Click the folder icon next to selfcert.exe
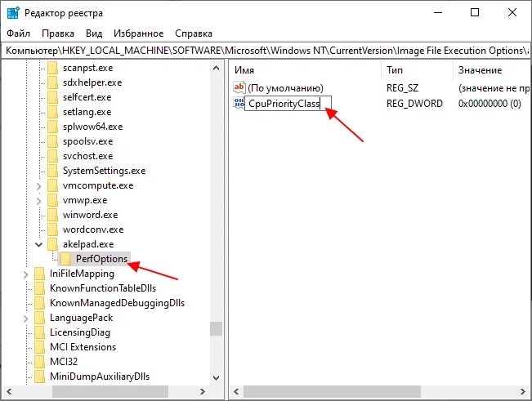This screenshot has height=401, width=532. pyautogui.click(x=52, y=97)
